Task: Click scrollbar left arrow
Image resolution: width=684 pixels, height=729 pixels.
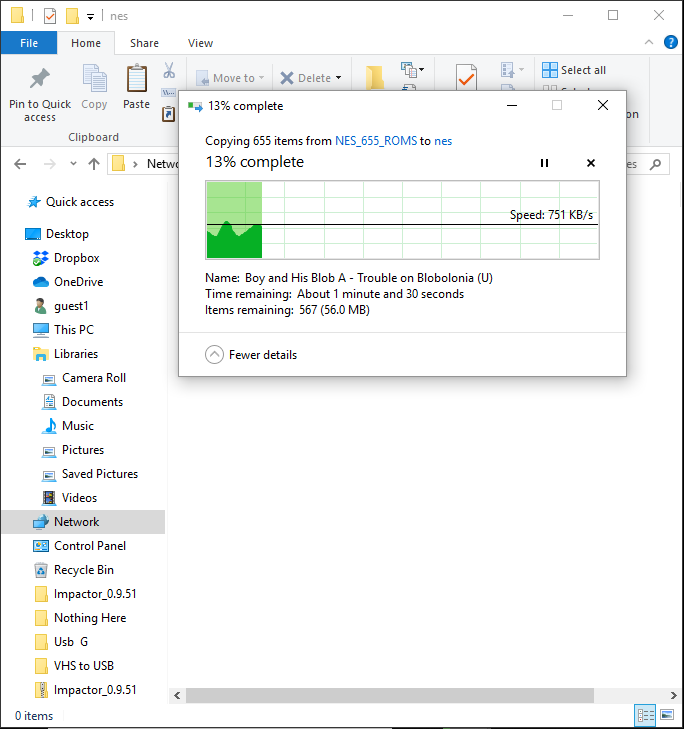Action: (x=177, y=696)
